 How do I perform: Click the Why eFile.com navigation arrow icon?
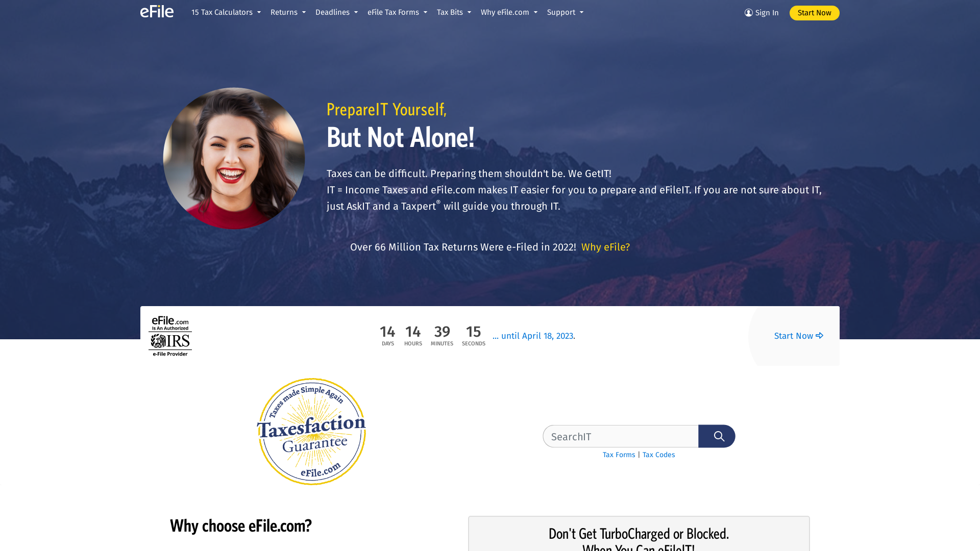535,12
